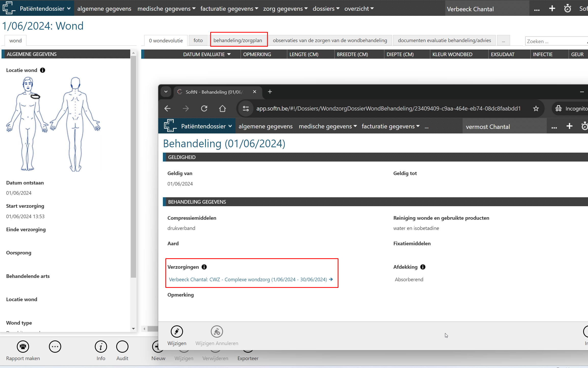Open the Info icon in bottom toolbar
Viewport: 588px width, 368px height.
[101, 347]
